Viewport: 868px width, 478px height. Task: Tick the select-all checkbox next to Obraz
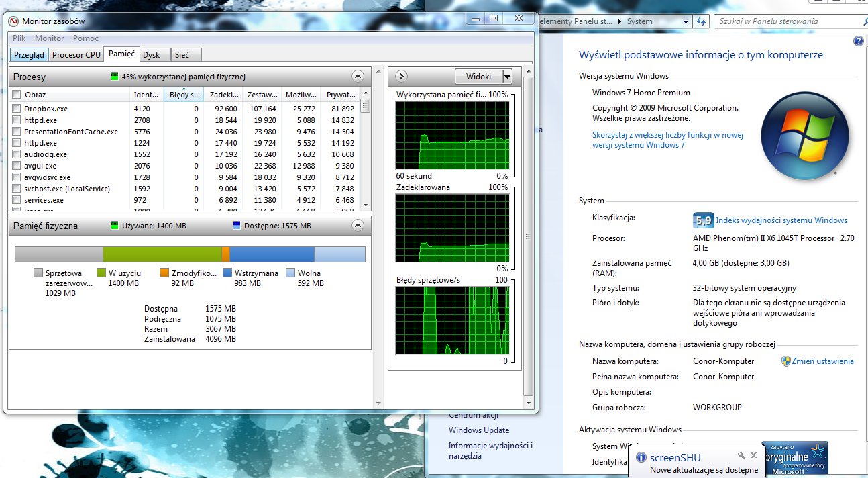click(x=17, y=95)
